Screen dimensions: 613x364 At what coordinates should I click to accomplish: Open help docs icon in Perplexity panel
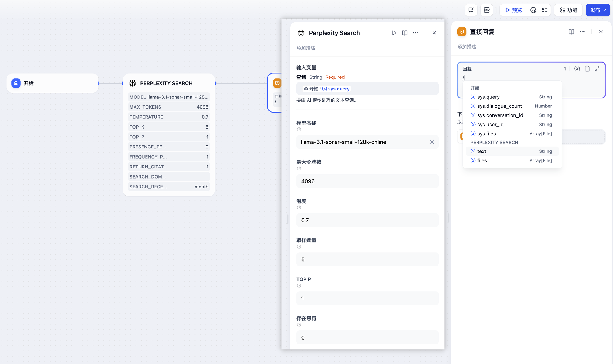coord(405,33)
